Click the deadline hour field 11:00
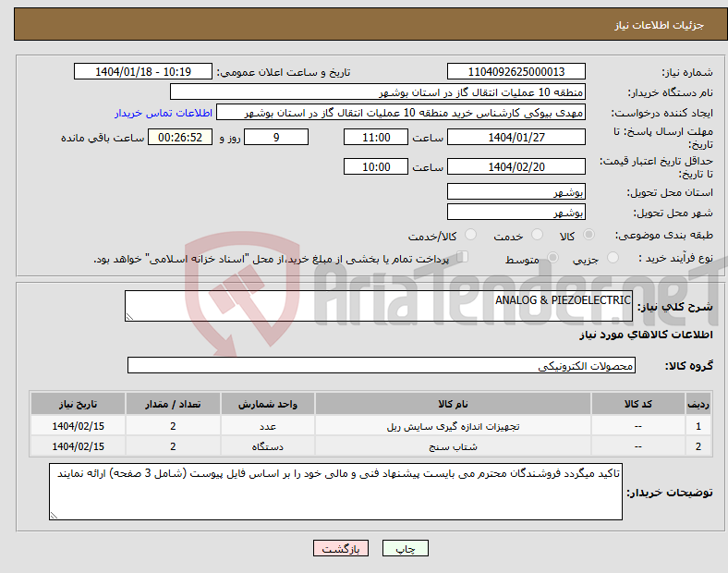The height and width of the screenshot is (573, 728). pos(376,138)
